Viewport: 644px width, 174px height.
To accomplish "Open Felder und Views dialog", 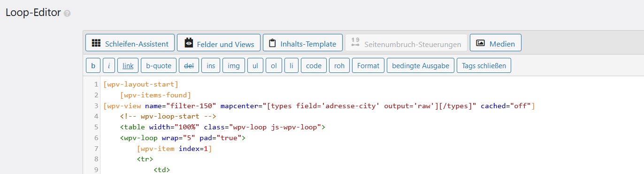I will pyautogui.click(x=219, y=43).
